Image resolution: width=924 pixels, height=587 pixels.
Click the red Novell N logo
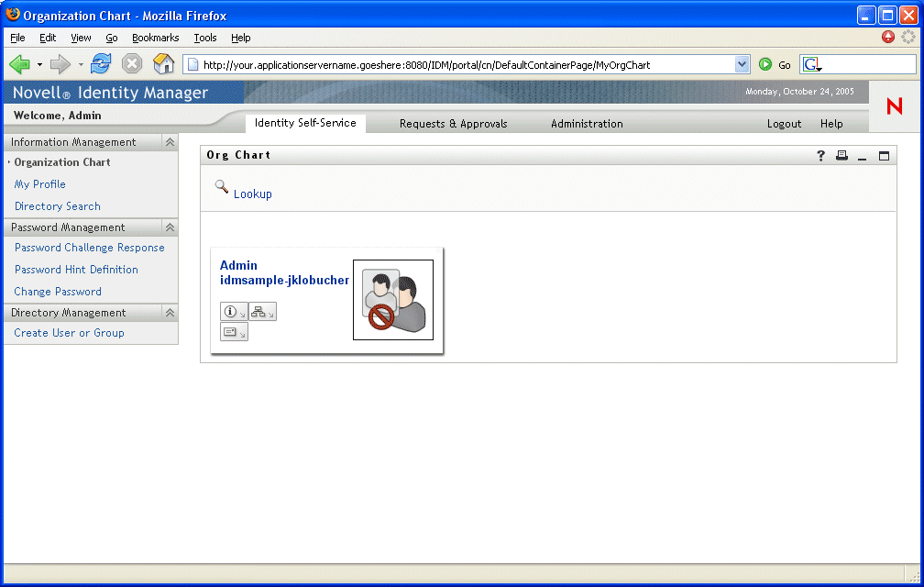tap(894, 106)
